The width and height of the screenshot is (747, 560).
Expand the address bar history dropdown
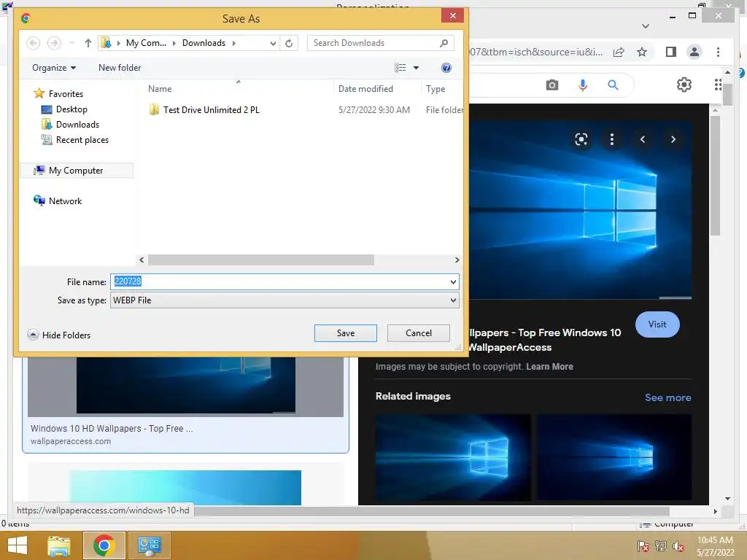(x=273, y=43)
